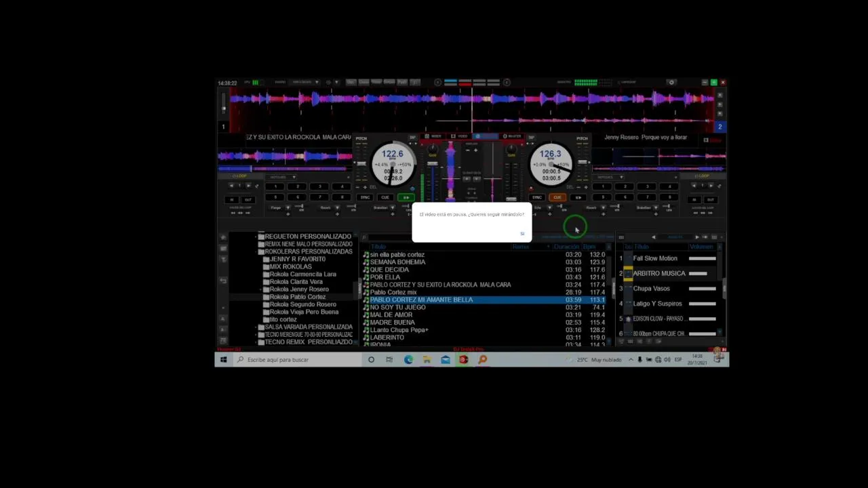The image size is (868, 488).
Task: Adjust left deck pitch slider
Action: click(361, 163)
